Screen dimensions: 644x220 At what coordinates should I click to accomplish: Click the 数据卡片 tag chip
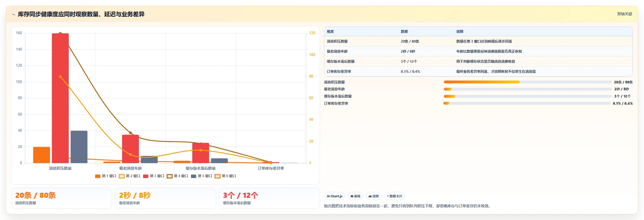[394, 196]
